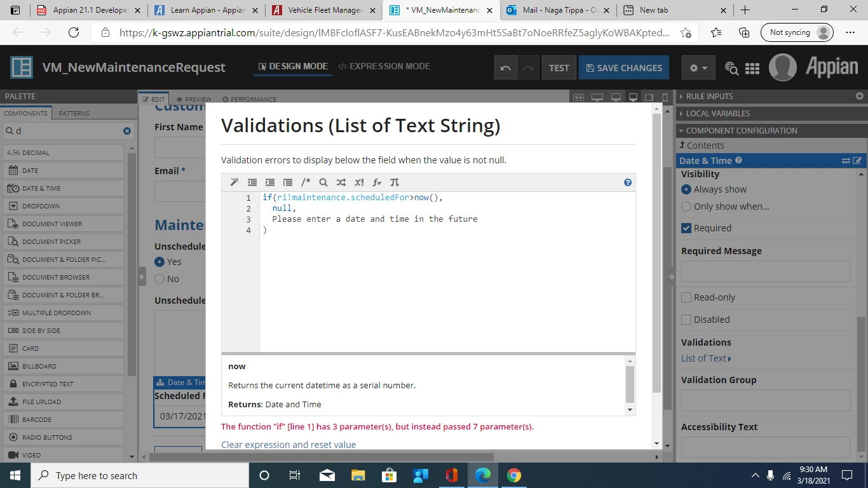Switch to the Performance tab
868x488 pixels.
pyautogui.click(x=249, y=99)
